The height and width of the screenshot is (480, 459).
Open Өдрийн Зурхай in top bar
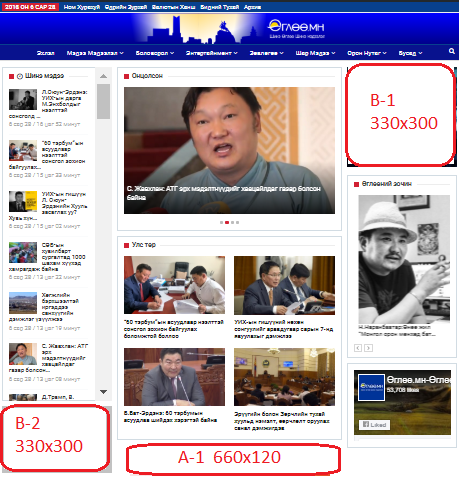126,7
